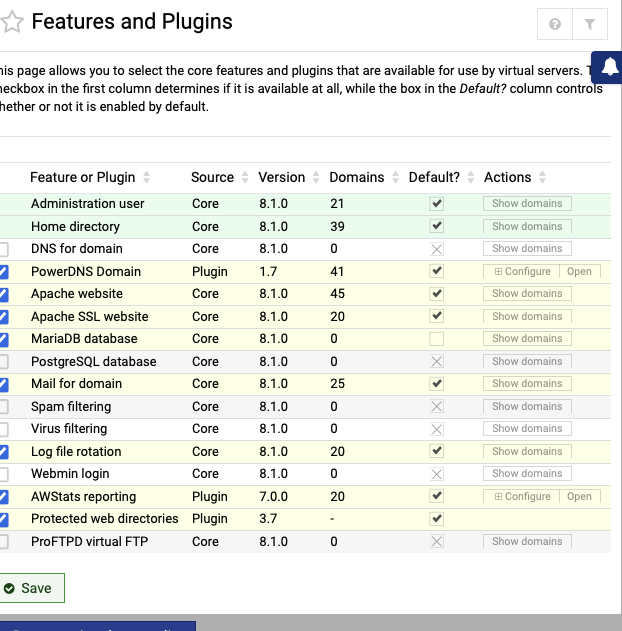
Task: Enable the ProFTPD virtual FTP feature checkbox
Action: 3,542
